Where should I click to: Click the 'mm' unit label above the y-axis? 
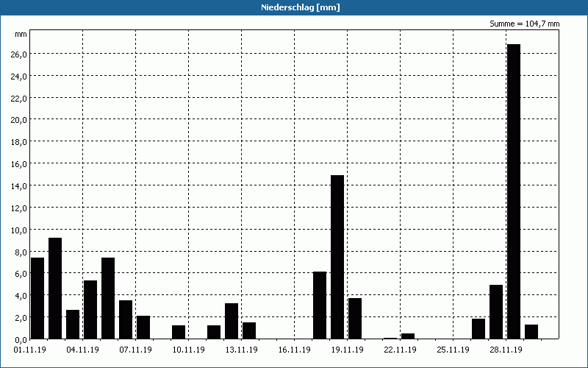(21, 35)
